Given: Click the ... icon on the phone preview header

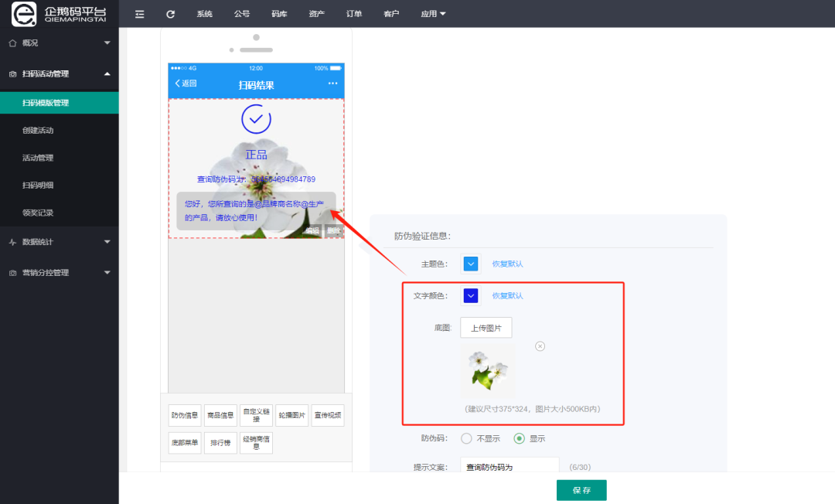Looking at the screenshot, I should [334, 82].
